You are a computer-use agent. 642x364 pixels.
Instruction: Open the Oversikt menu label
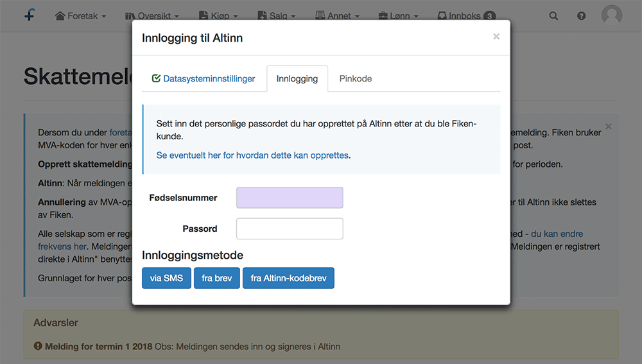pyautogui.click(x=154, y=16)
